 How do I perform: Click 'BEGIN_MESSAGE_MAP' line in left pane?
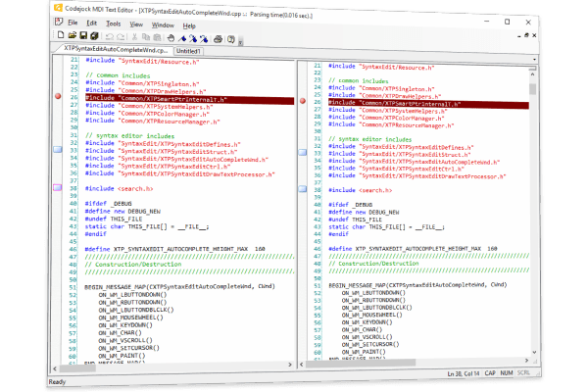(x=179, y=286)
